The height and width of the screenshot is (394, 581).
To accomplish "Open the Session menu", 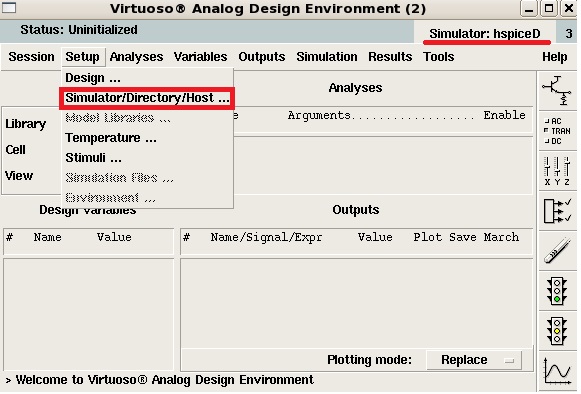I will (x=31, y=57).
